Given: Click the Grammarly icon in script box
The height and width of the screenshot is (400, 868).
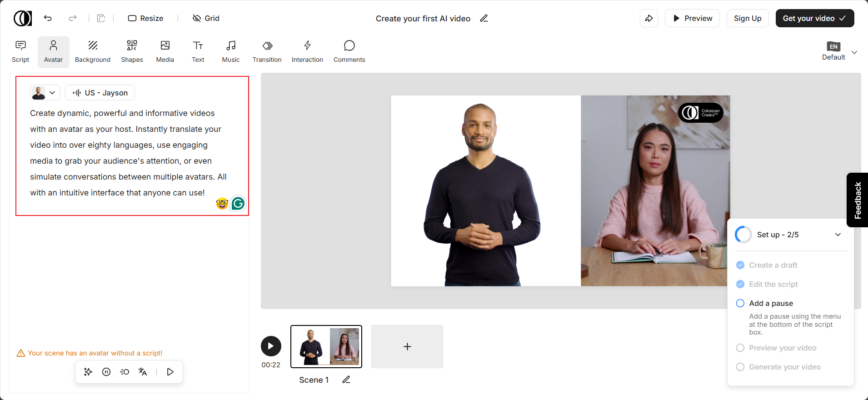Looking at the screenshot, I should (238, 204).
